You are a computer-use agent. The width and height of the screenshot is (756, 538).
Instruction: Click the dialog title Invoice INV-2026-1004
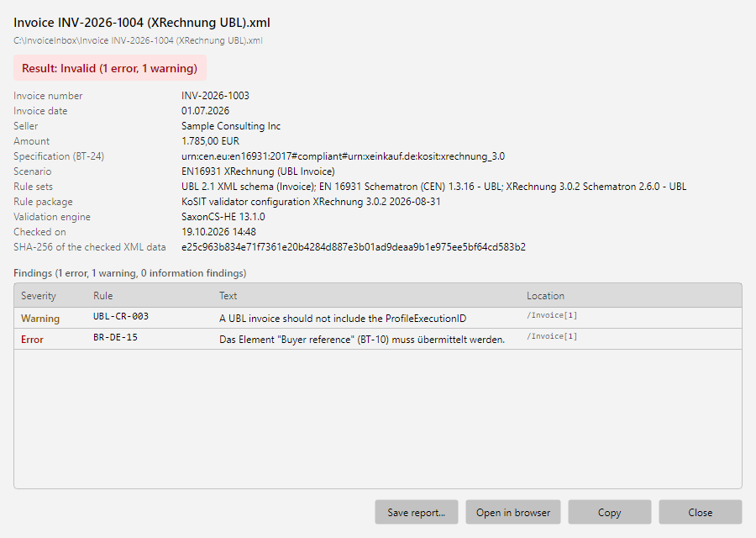[142, 23]
